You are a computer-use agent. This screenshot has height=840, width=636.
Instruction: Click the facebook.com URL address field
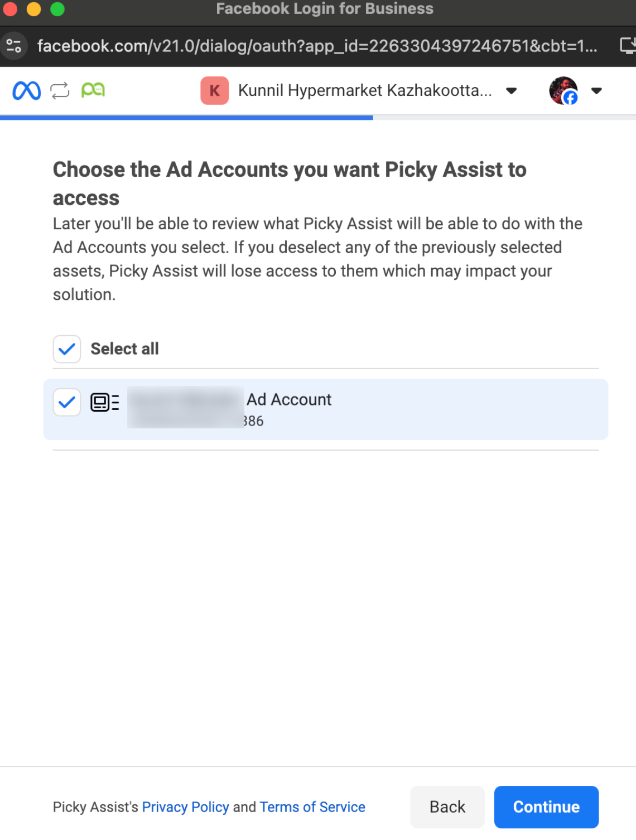click(317, 46)
